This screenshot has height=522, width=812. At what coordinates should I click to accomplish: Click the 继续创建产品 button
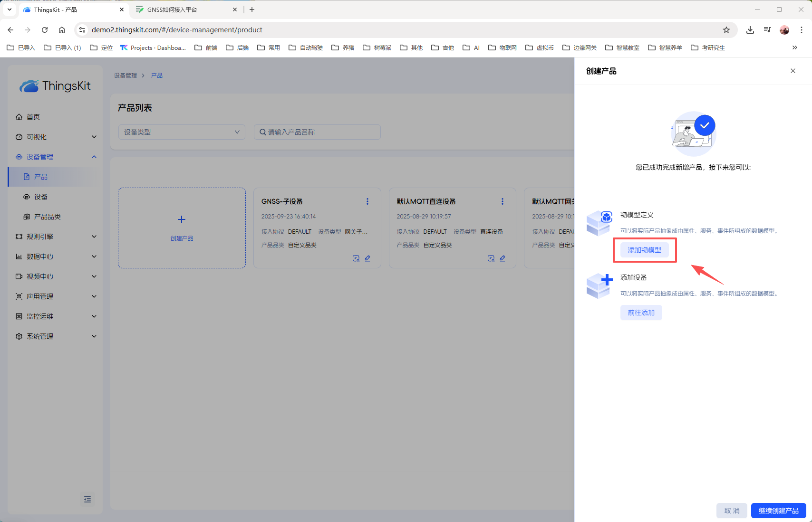click(778, 511)
